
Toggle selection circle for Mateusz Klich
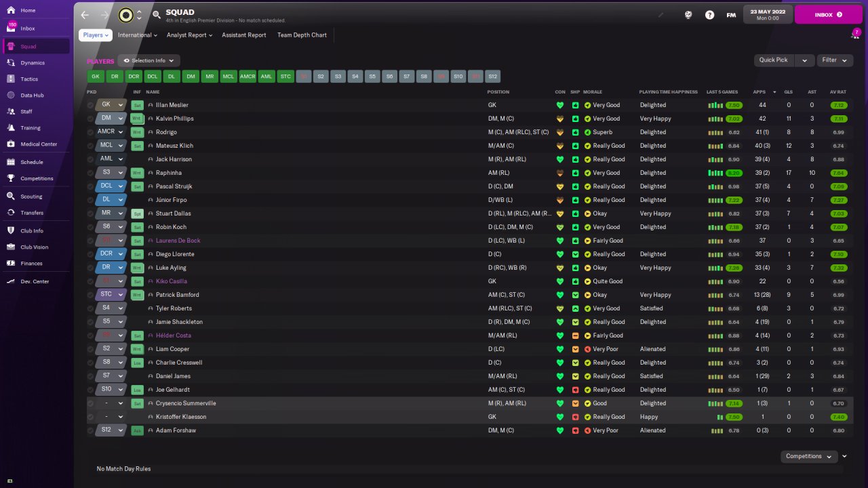coord(91,146)
